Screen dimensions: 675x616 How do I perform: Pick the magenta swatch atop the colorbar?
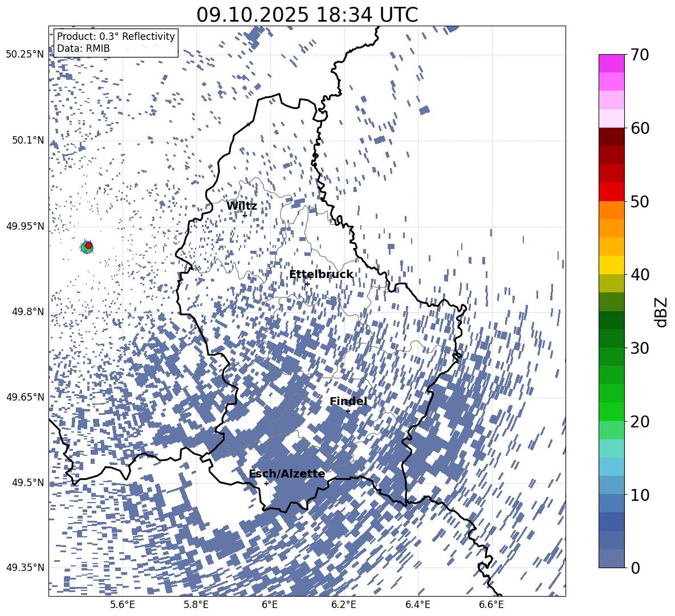tap(611, 63)
